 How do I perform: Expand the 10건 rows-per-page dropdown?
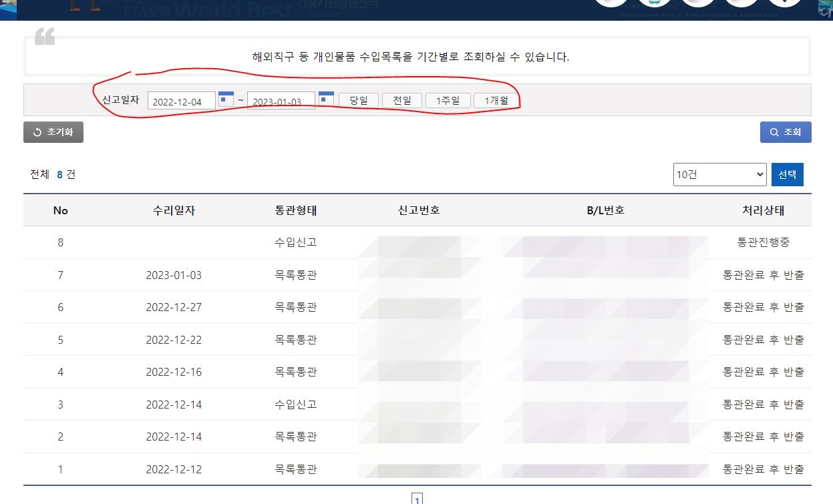pos(719,174)
